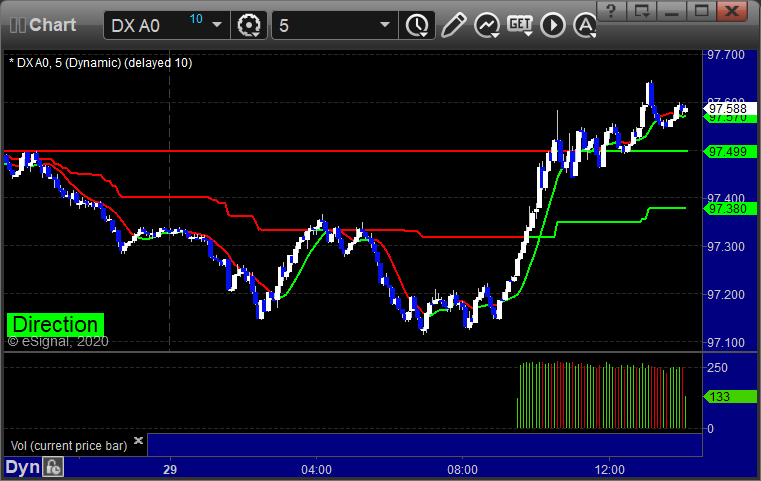Maximize the chart window

click(701, 11)
